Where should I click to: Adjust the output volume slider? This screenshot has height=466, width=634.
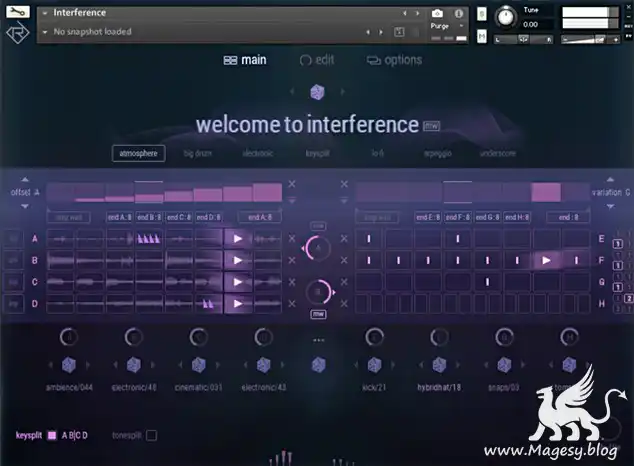tap(590, 39)
